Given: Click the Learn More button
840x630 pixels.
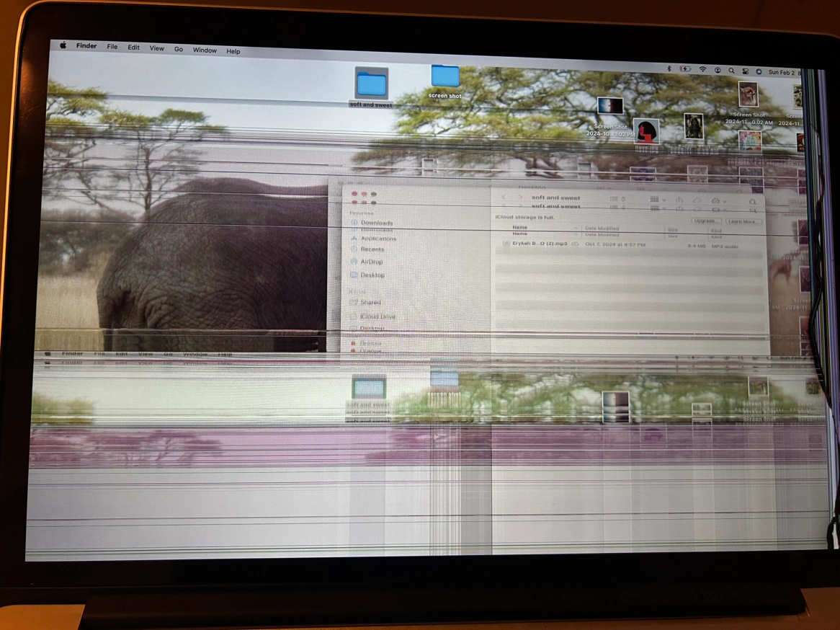Looking at the screenshot, I should (743, 221).
